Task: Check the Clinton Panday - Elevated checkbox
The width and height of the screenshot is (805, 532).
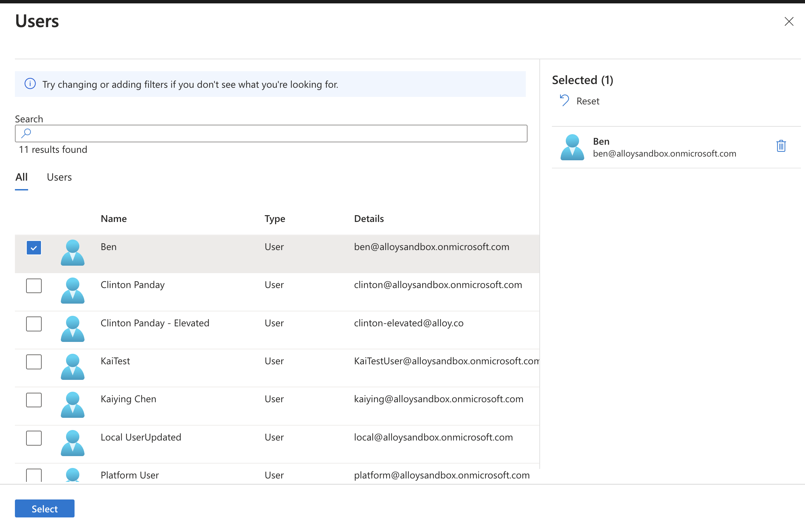Action: pos(34,324)
